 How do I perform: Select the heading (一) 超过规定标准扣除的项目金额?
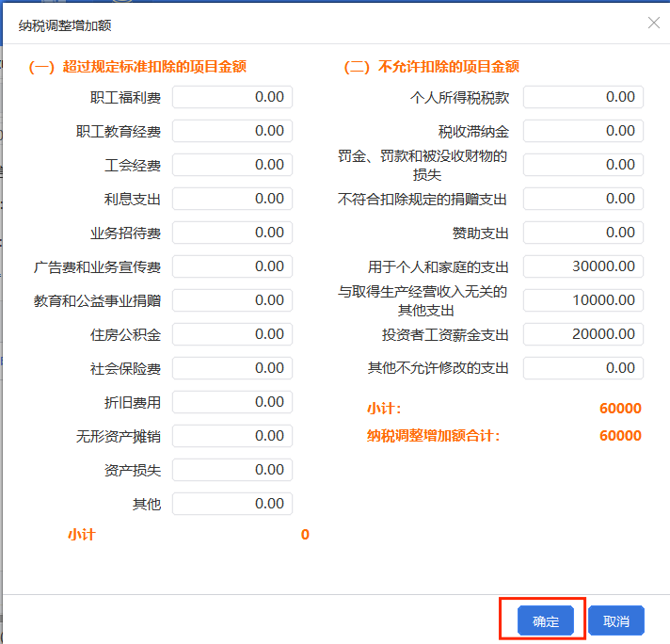pos(137,67)
